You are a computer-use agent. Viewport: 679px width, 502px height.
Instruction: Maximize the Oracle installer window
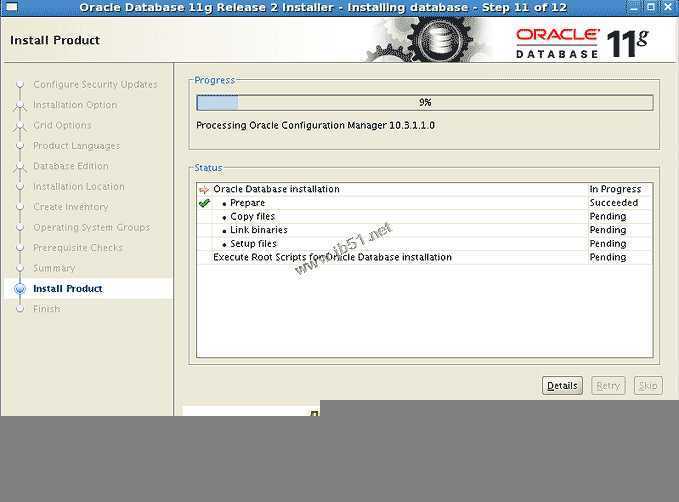coord(651,7)
